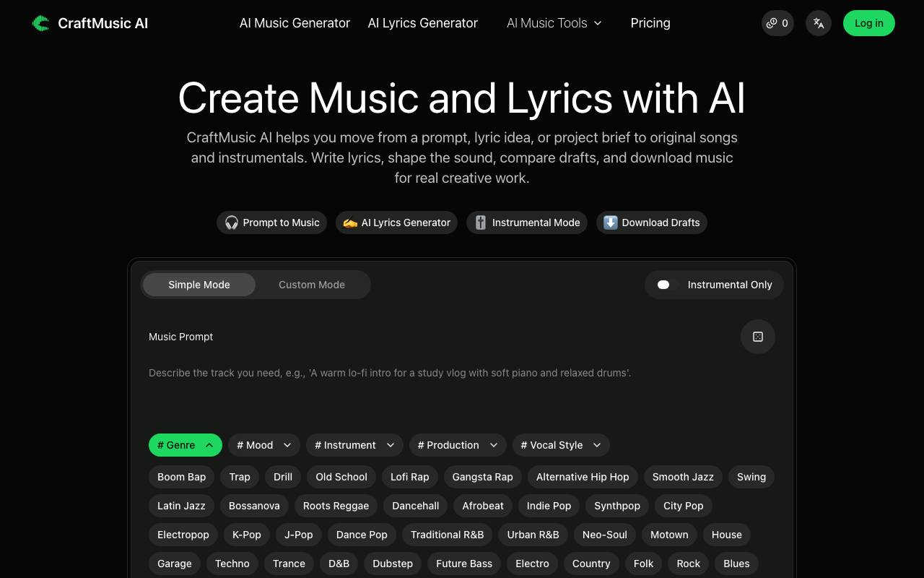Collapse the # Genre tag group

point(185,445)
